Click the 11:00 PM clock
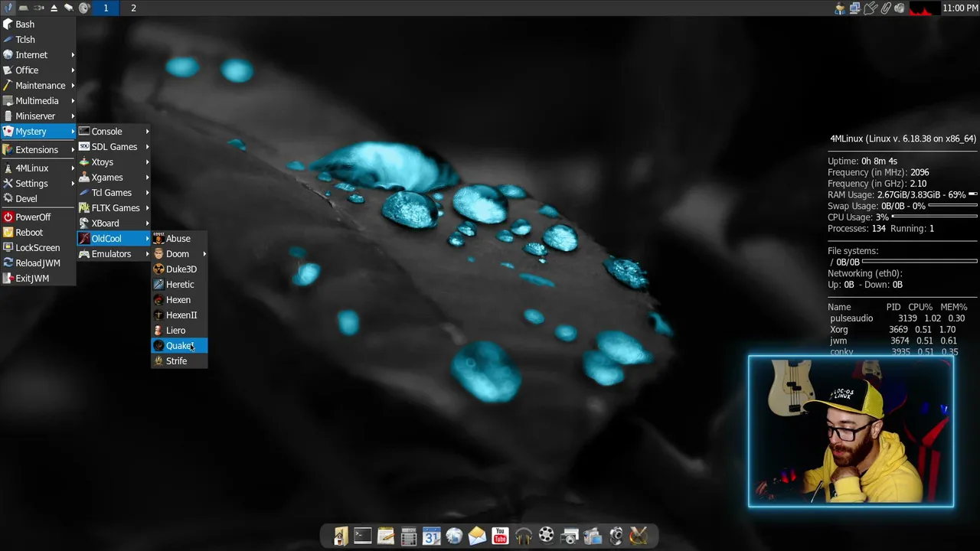 tap(960, 8)
